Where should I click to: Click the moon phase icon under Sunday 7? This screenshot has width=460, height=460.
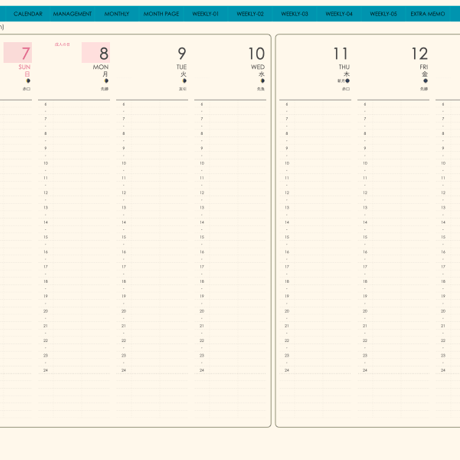click(28, 81)
